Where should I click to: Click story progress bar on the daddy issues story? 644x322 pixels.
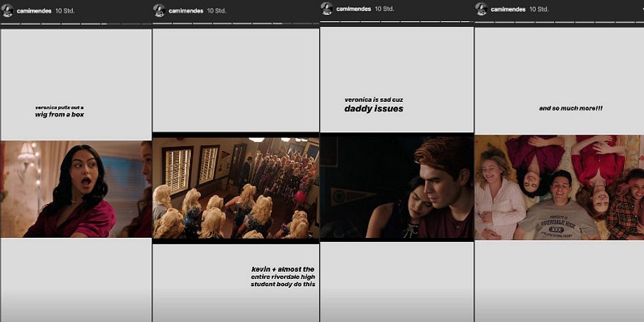[396, 22]
